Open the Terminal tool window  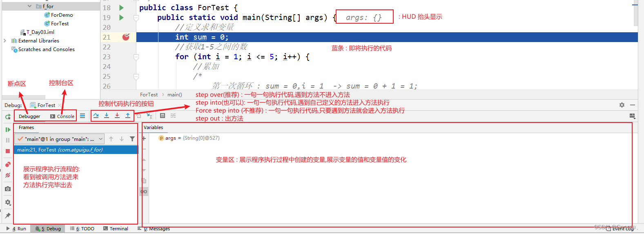pos(116,229)
